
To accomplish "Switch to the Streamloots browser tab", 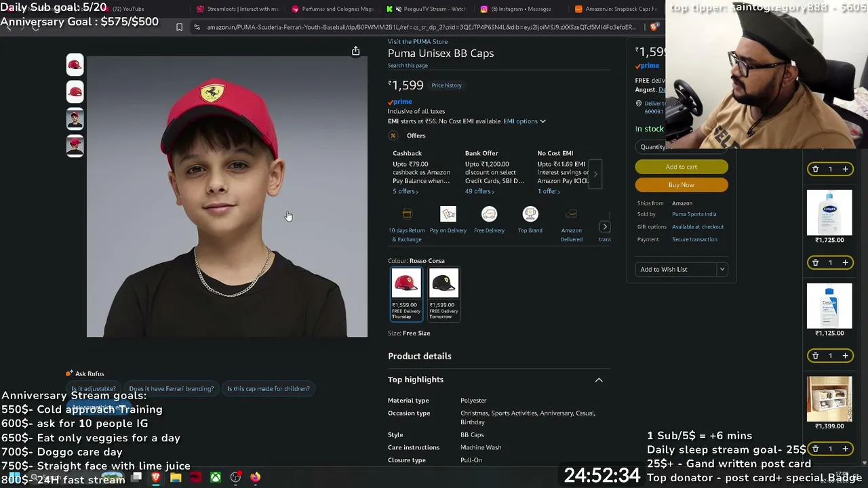I will point(237,9).
